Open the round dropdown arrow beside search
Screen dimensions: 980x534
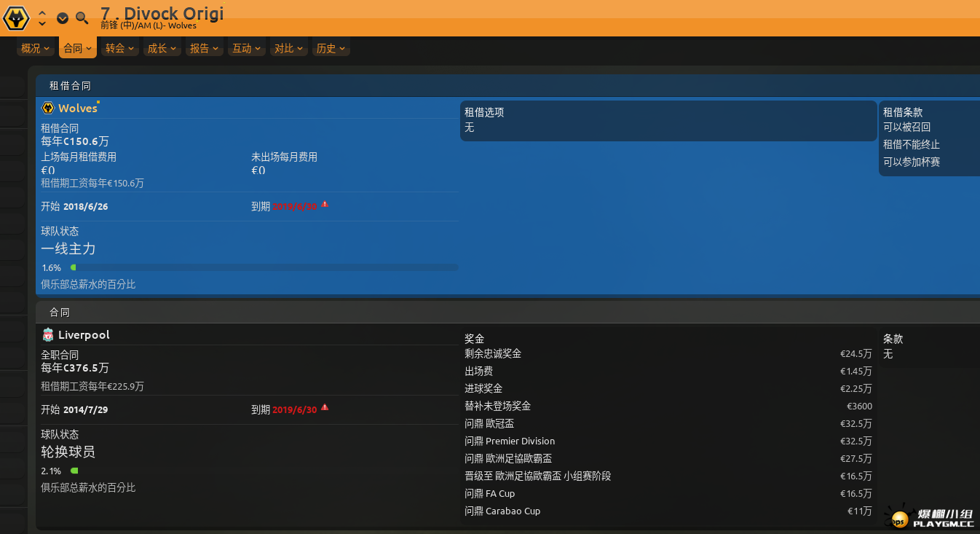[x=63, y=18]
